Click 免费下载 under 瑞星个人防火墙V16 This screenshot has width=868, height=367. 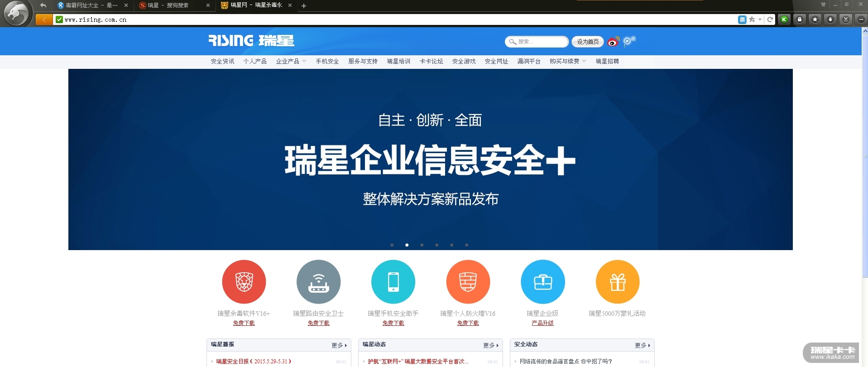tap(468, 323)
